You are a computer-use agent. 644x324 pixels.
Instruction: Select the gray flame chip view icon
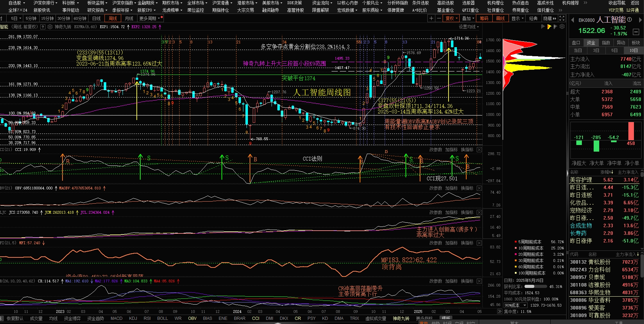(555, 26)
